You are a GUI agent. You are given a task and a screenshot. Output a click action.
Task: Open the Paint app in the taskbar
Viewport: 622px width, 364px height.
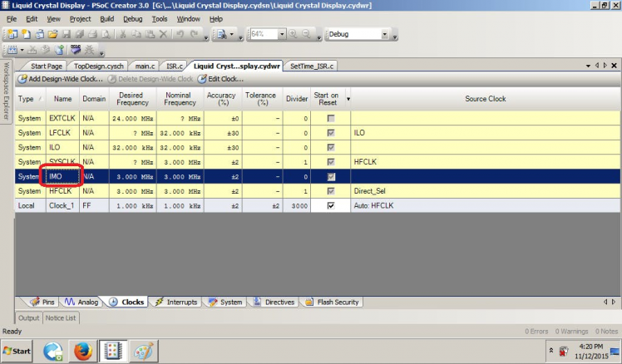tap(143, 351)
